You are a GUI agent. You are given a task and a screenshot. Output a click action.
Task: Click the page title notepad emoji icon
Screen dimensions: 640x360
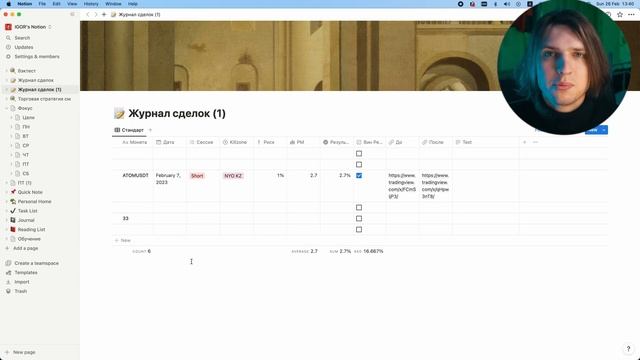point(119,113)
